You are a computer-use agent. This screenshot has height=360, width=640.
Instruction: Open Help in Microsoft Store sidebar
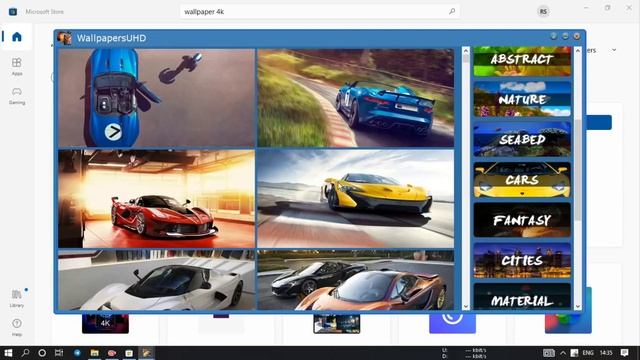click(17, 327)
